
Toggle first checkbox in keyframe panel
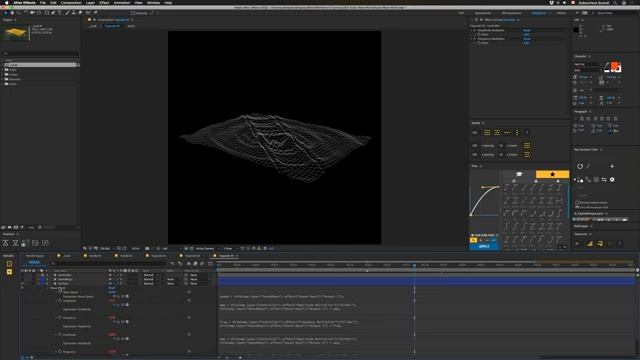pyautogui.click(x=577, y=202)
